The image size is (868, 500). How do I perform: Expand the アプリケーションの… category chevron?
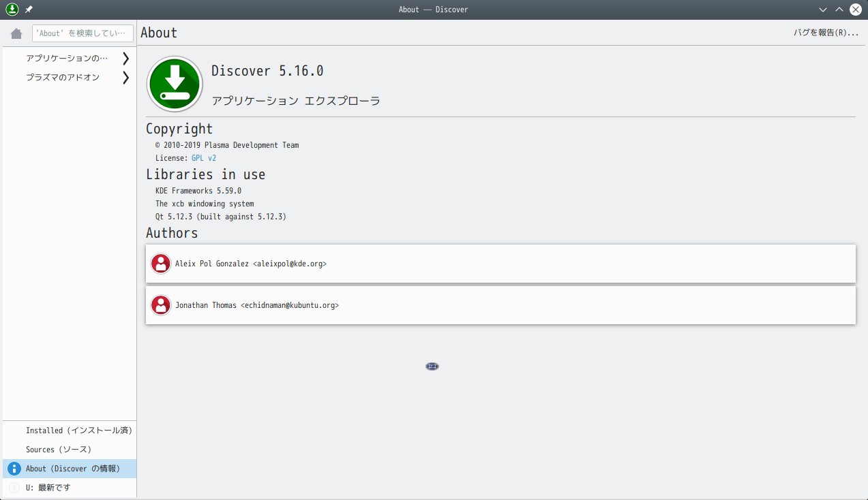[x=125, y=59]
